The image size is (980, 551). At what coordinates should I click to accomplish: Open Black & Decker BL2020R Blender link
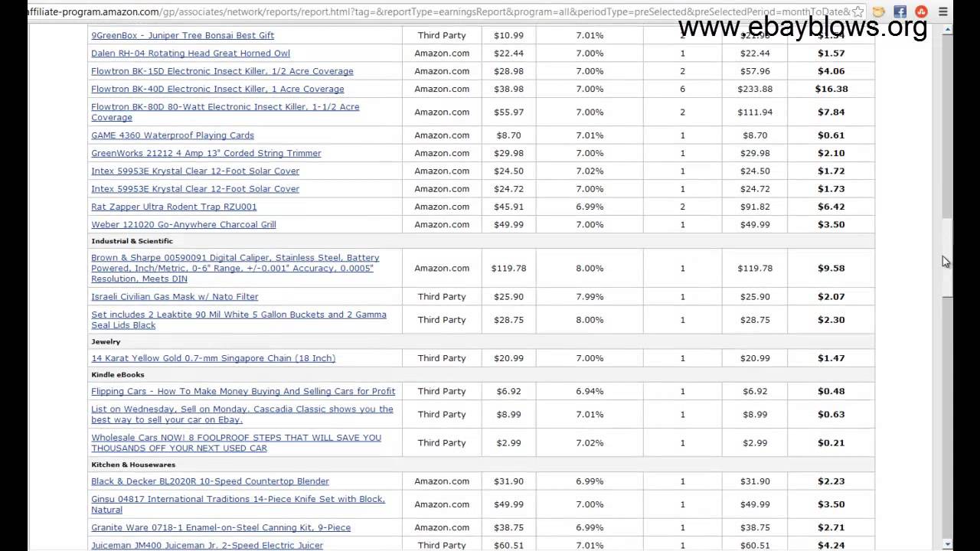coord(210,481)
